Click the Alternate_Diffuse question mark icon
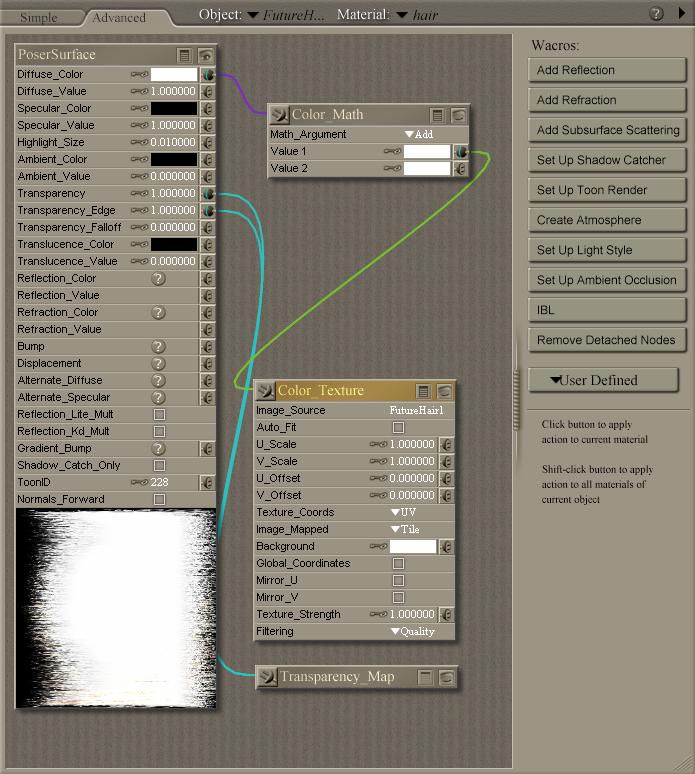The image size is (695, 774). [x=158, y=381]
